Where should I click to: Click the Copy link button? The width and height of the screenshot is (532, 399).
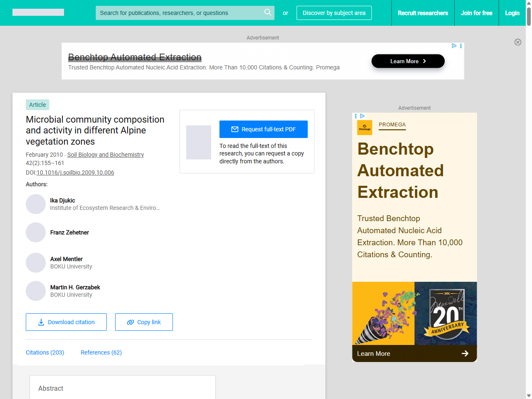click(144, 322)
